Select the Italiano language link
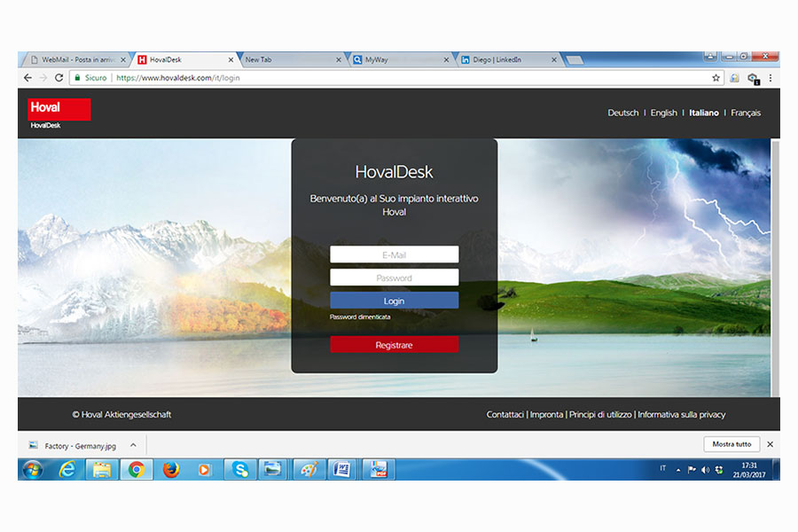Screen dimensions: 798x532 click(704, 113)
